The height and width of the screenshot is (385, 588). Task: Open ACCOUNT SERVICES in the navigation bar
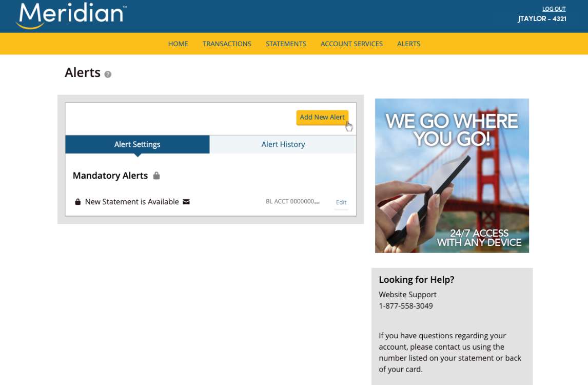pos(351,44)
